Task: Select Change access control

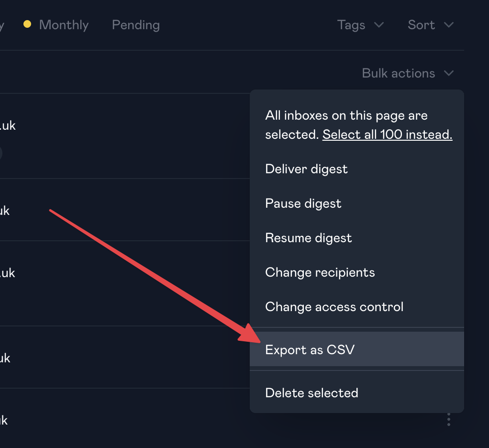Action: tap(334, 307)
